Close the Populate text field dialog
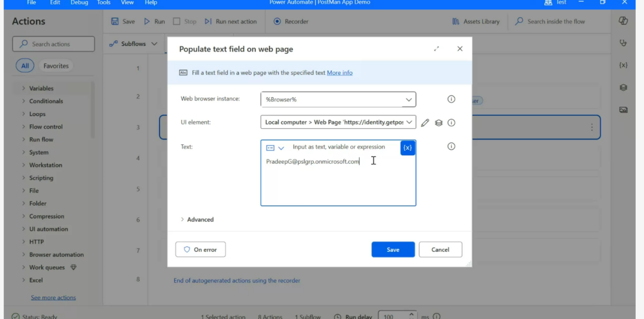 tap(460, 49)
